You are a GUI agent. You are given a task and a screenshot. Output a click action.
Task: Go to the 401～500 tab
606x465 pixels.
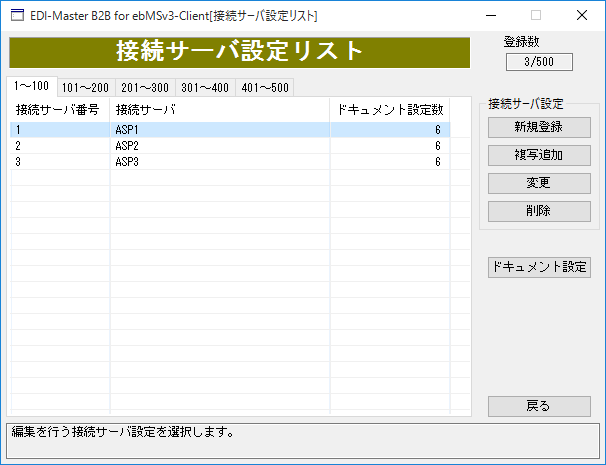pos(265,87)
